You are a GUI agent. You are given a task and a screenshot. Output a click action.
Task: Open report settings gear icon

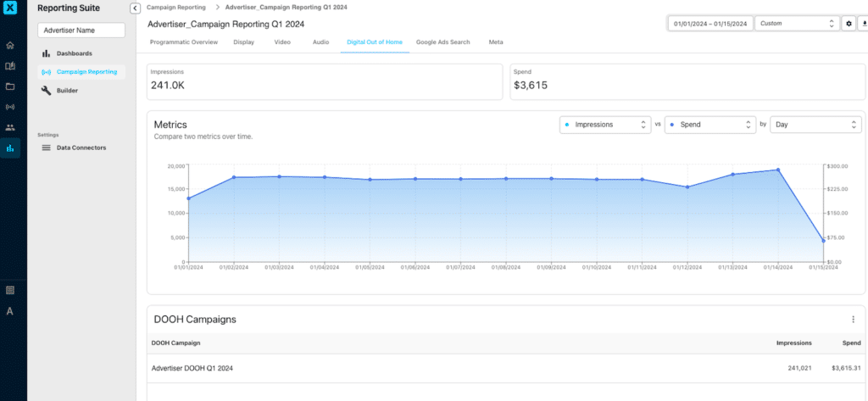coord(849,24)
